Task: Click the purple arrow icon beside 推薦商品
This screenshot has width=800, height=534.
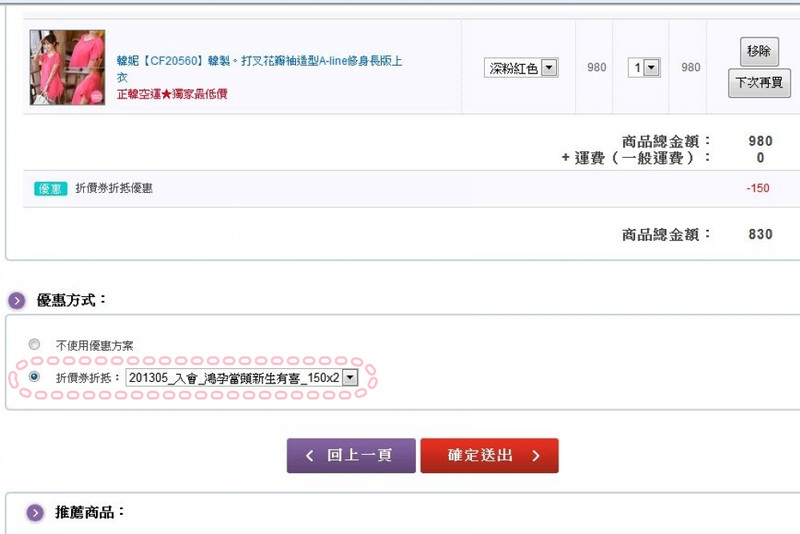Action: (35, 513)
